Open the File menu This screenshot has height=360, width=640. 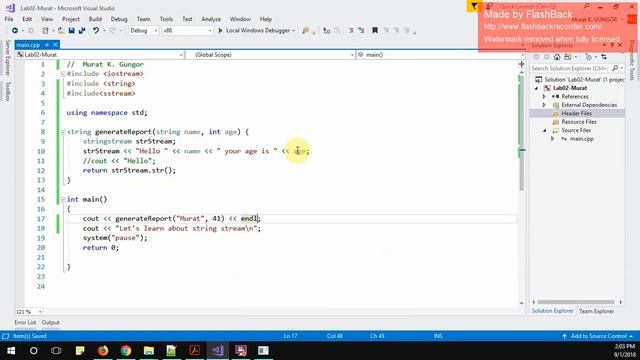[x=9, y=19]
